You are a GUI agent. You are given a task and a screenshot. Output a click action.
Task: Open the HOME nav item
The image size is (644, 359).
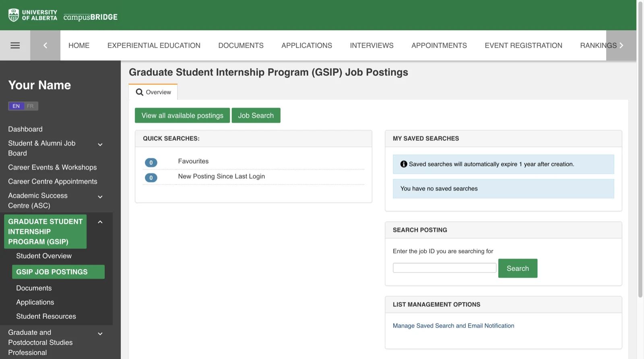coord(79,46)
